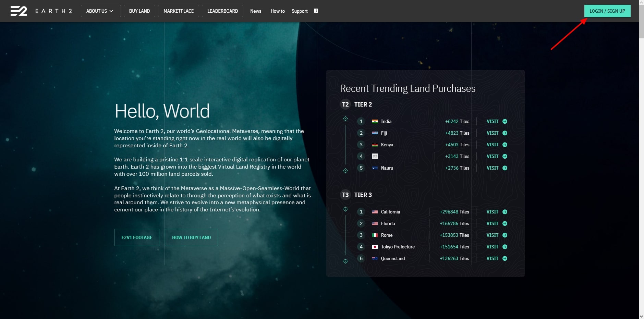Open the How to Buy Land guide

[x=191, y=237]
